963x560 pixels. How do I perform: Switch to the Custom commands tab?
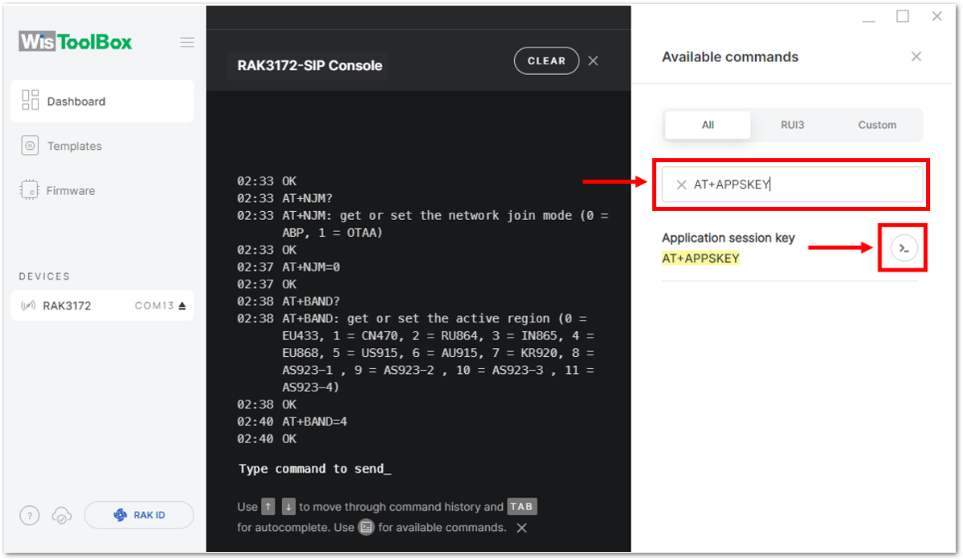(x=877, y=125)
